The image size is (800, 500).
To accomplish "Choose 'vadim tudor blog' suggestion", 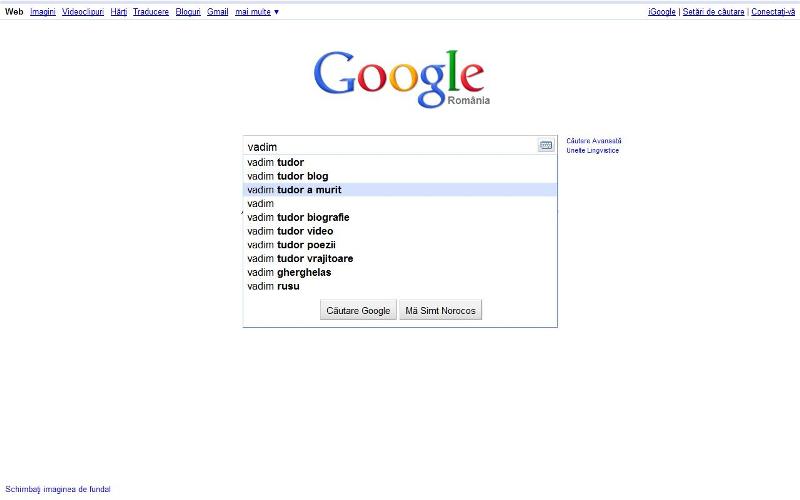I will [x=288, y=176].
